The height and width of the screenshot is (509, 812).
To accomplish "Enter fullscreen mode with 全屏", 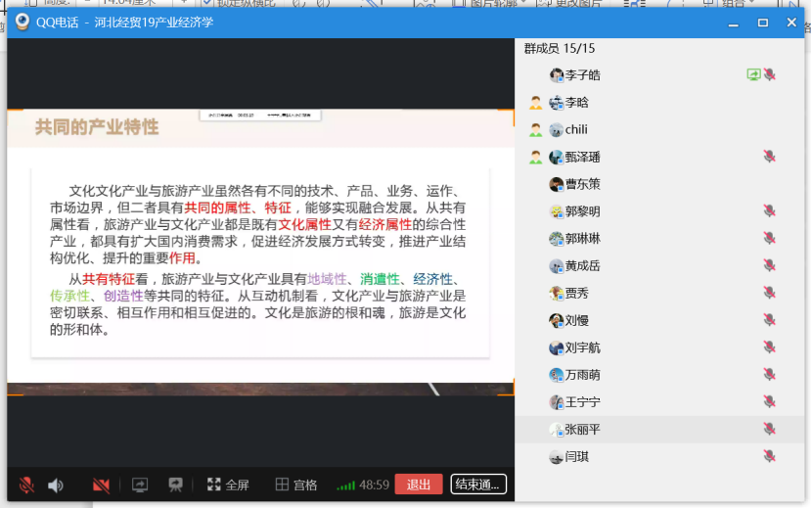I will 228,485.
